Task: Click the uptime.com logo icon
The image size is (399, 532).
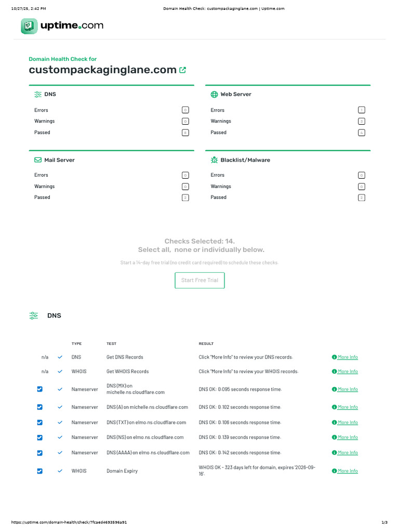Action: point(29,26)
